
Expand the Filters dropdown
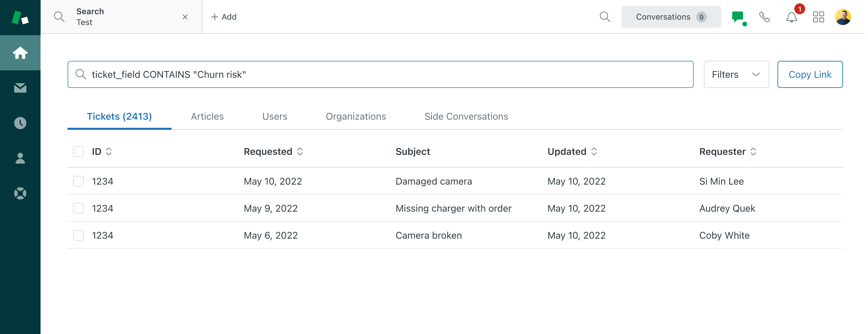pyautogui.click(x=736, y=74)
